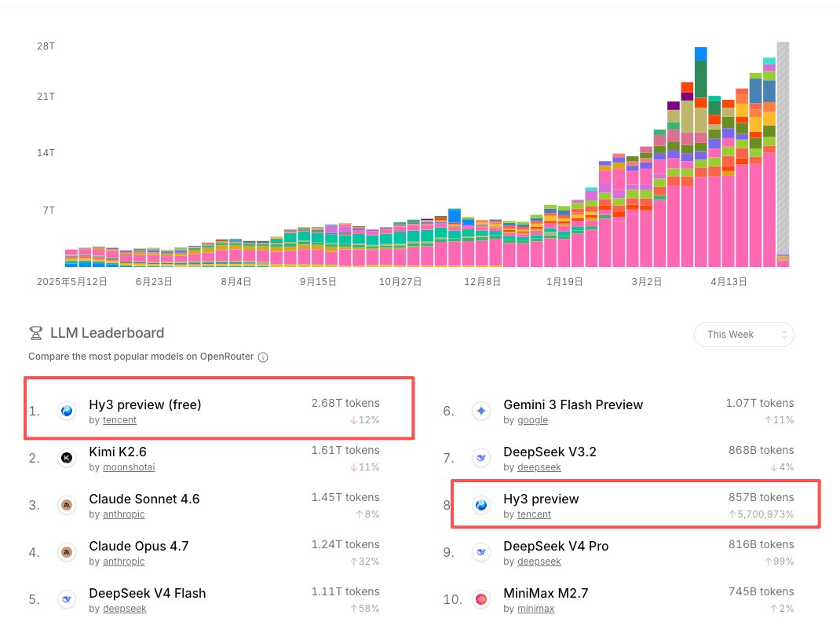Click the 14T y-axis label
This screenshot has height=644, width=840.
(x=46, y=153)
